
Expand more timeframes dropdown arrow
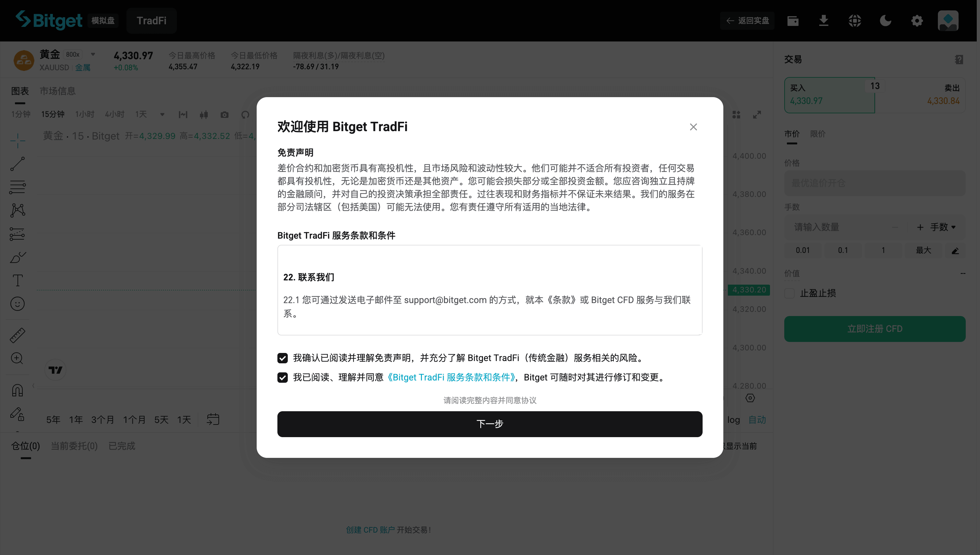(162, 115)
